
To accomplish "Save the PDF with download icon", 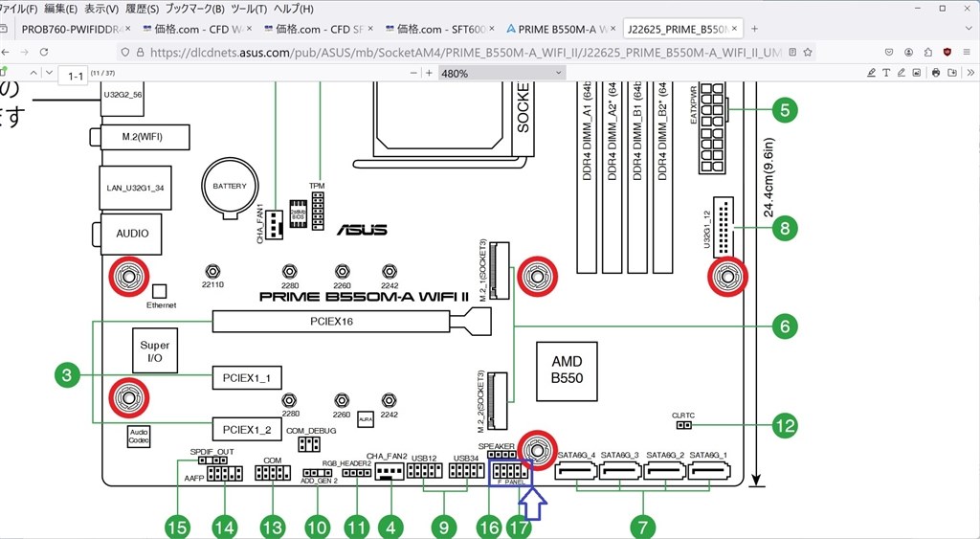I will (952, 73).
